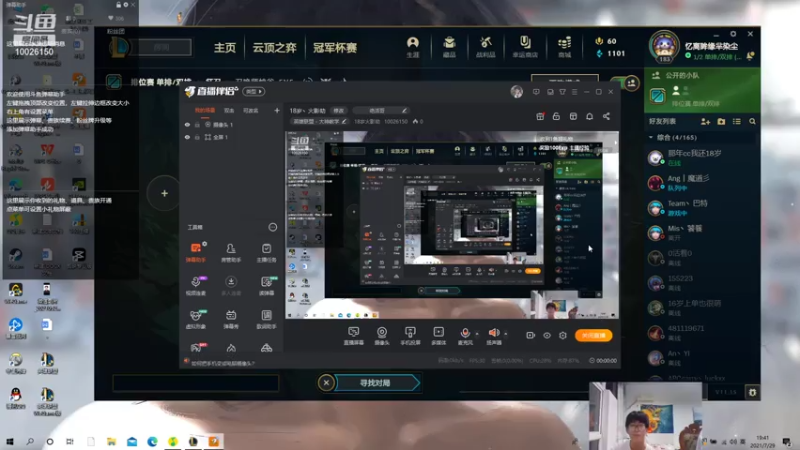Open File Explorer from taskbar
The height and width of the screenshot is (450, 800).
pyautogui.click(x=111, y=441)
